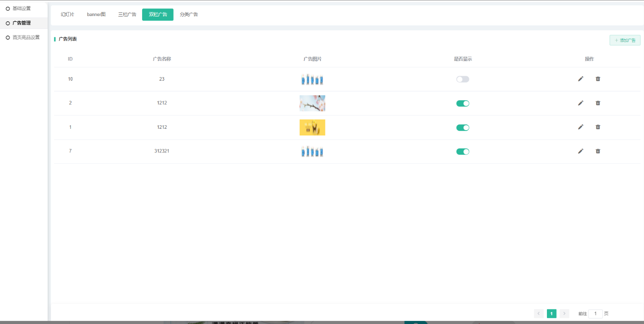Delete ad ID 10 with trash icon
This screenshot has width=644, height=324.
pyautogui.click(x=598, y=79)
